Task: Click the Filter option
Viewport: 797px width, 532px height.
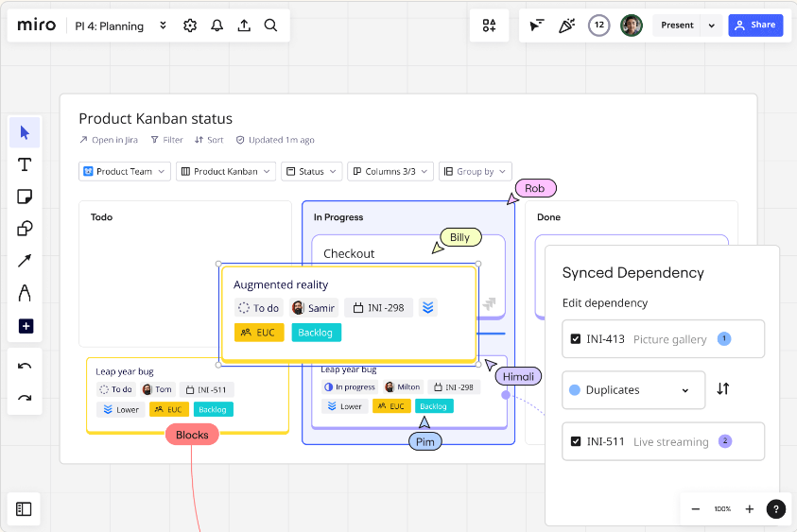Action: [166, 140]
